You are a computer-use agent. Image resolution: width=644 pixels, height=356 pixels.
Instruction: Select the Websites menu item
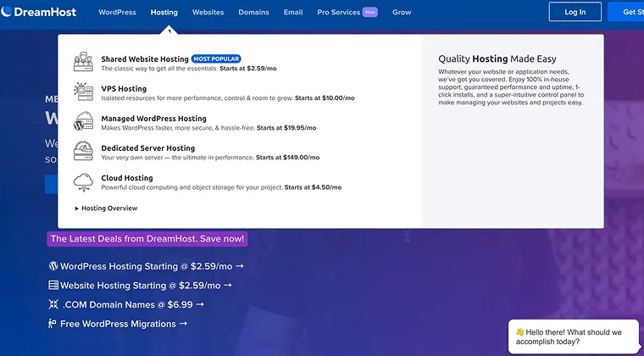[x=208, y=13]
